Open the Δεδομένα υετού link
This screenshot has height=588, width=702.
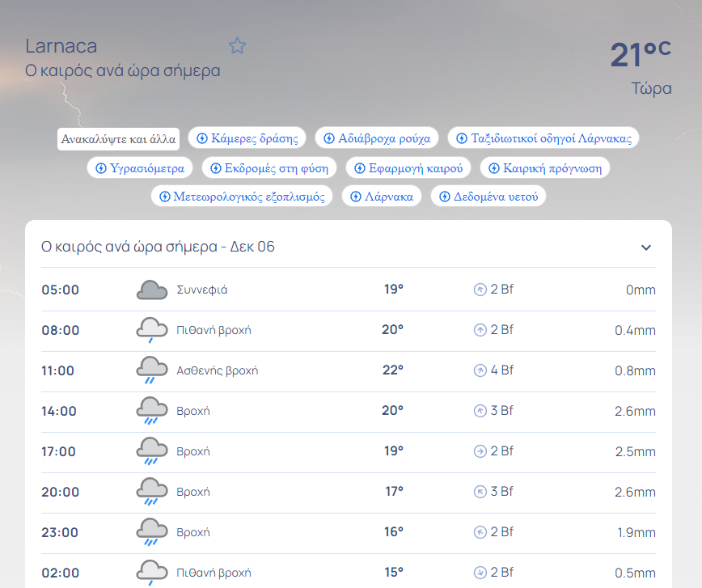(x=488, y=197)
